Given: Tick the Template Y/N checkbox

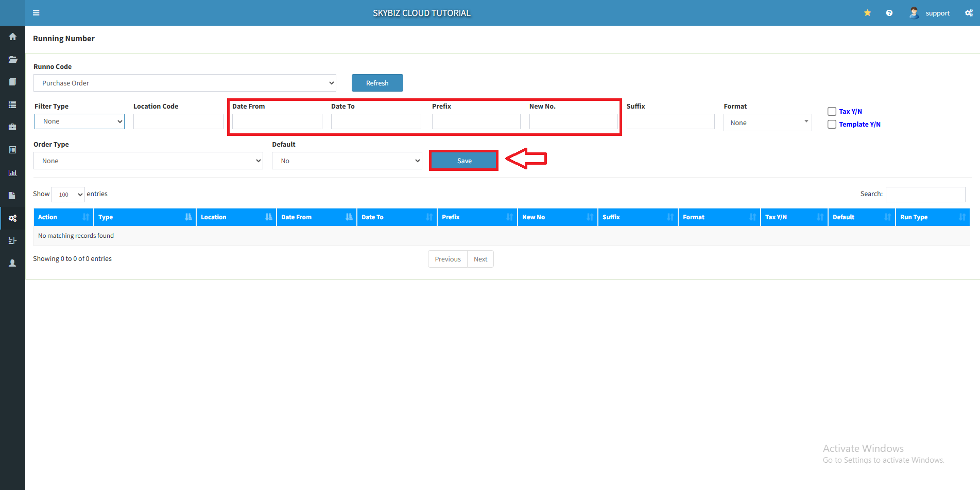Looking at the screenshot, I should [832, 125].
